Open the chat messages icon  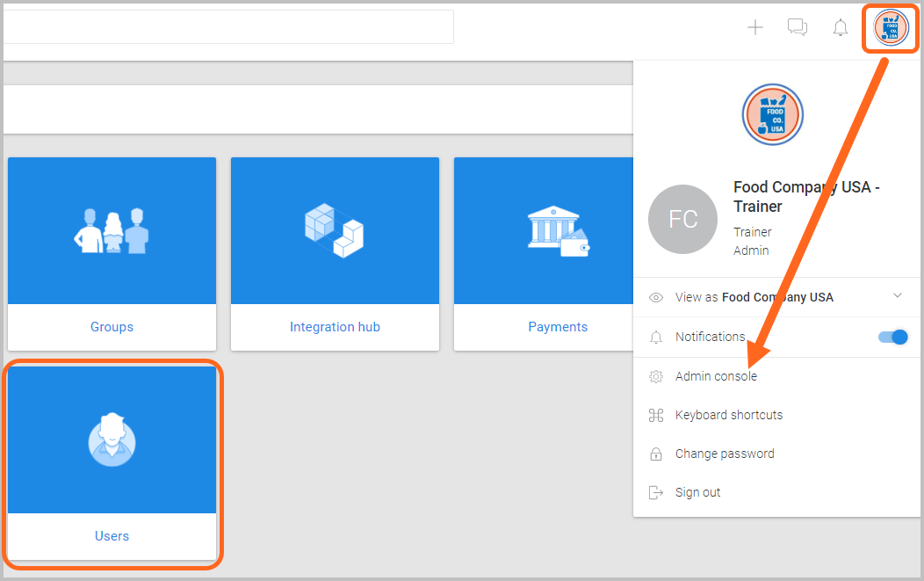[x=797, y=26]
